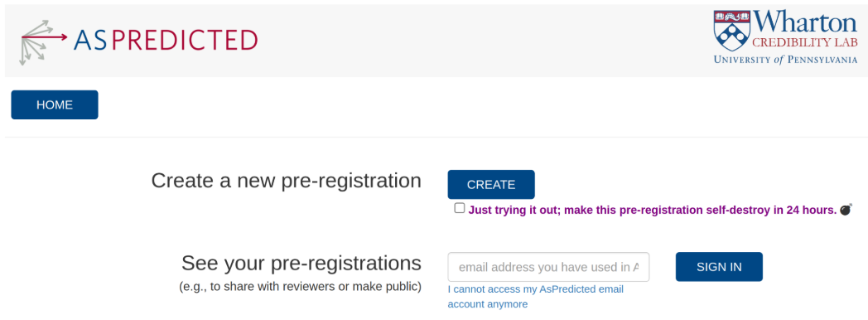Click the Wharton wordmark logo
The height and width of the screenshot is (320, 868).
805,23
